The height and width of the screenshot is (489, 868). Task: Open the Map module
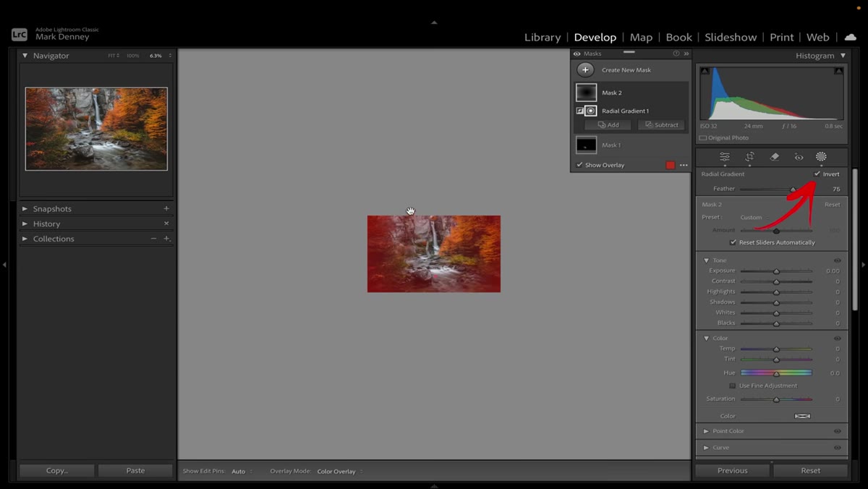641,37
